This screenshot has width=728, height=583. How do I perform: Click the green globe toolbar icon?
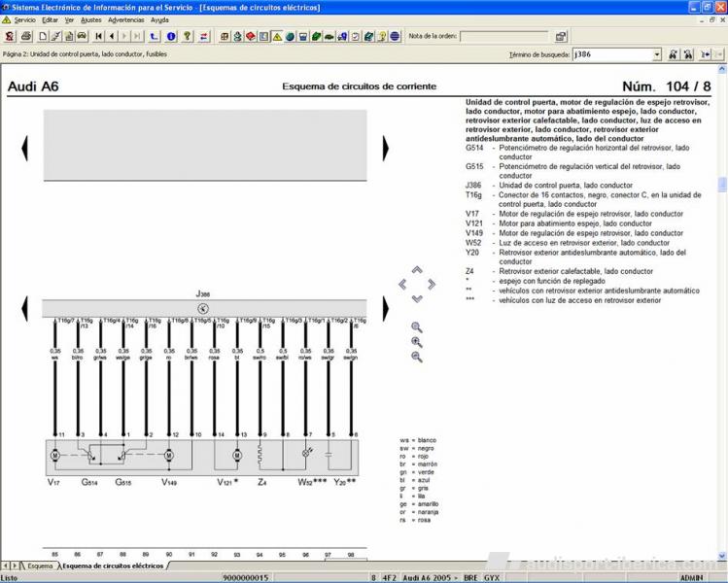click(x=291, y=36)
